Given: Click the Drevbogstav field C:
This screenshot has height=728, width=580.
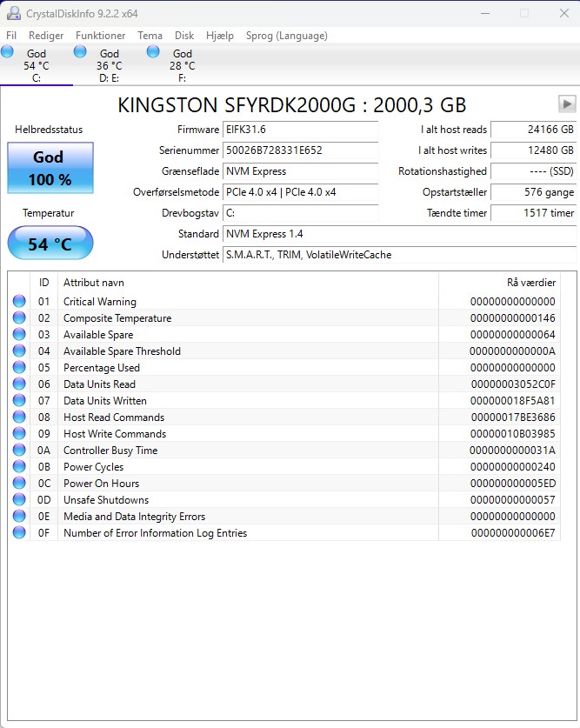Looking at the screenshot, I should point(301,213).
